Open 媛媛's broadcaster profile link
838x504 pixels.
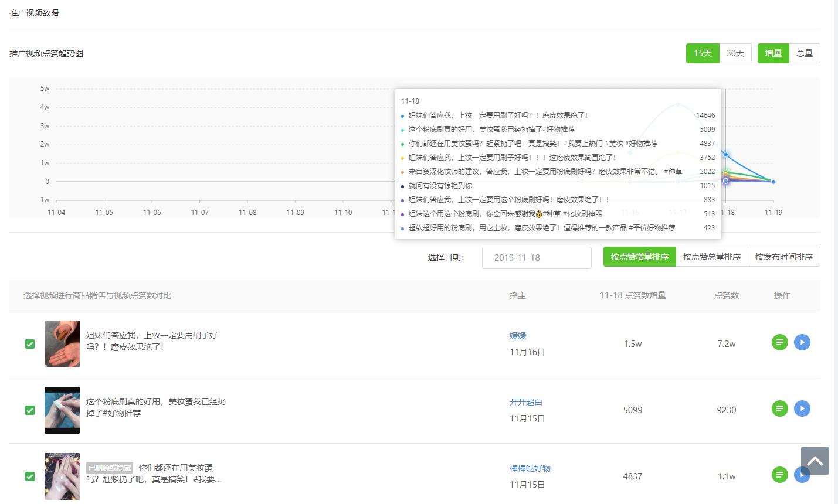[518, 336]
